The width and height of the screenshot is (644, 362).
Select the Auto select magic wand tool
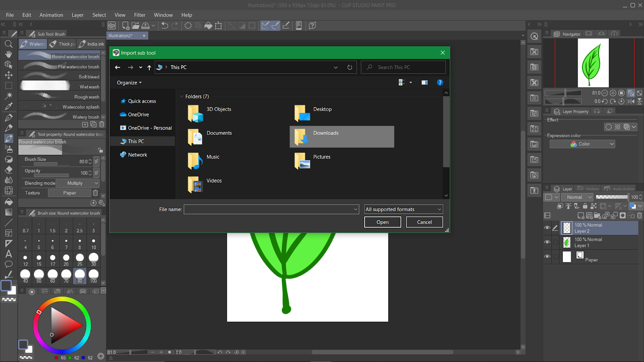[x=8, y=96]
